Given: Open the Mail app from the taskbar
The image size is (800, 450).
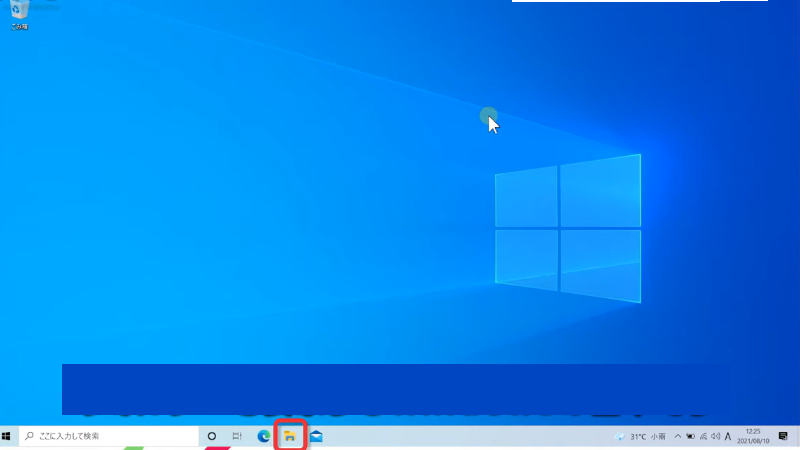Looking at the screenshot, I should tap(316, 436).
